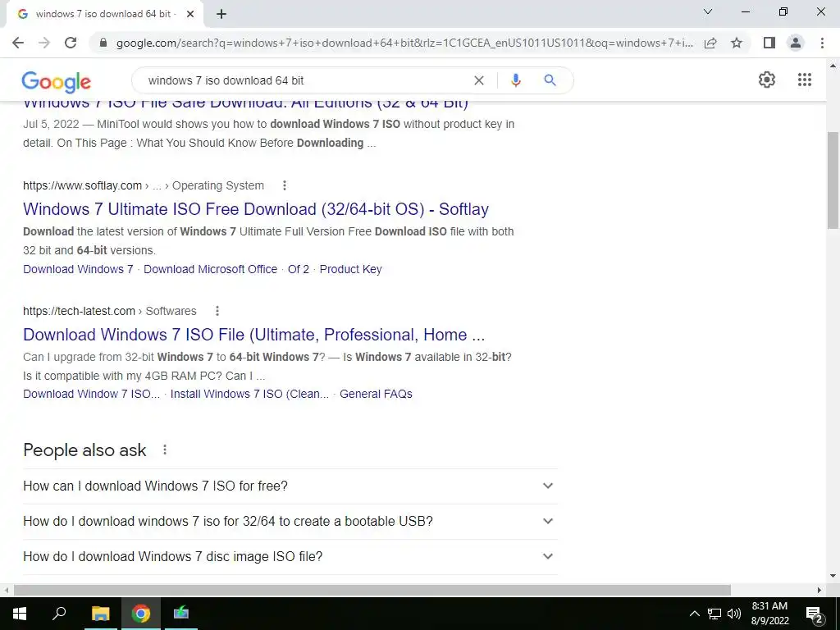Bookmark this page with star icon
Image resolution: width=840 pixels, height=630 pixels.
click(737, 43)
